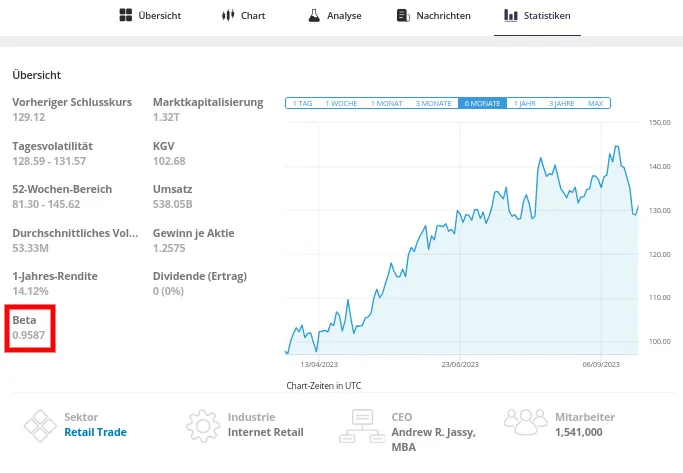Click the Sektor diamond icon
The height and width of the screenshot is (473, 683).
point(41,425)
